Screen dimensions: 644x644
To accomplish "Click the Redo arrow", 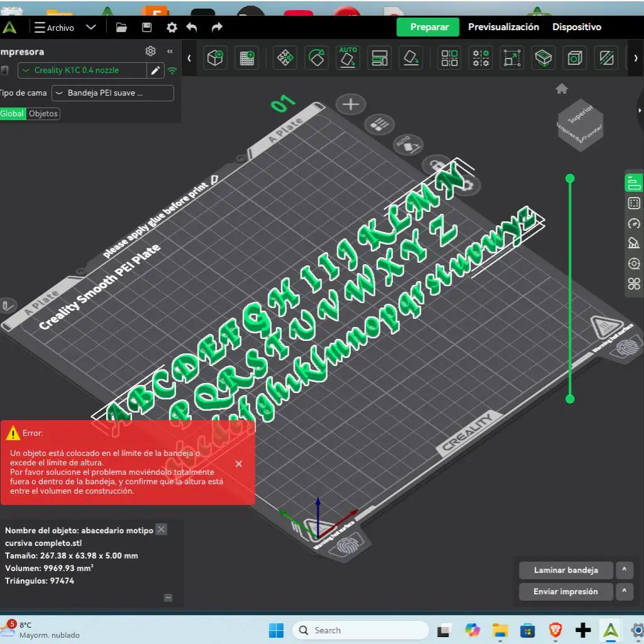I will (x=217, y=28).
